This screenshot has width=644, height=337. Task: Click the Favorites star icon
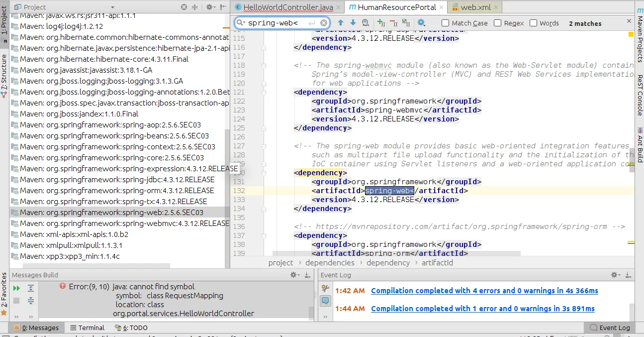click(x=4, y=313)
